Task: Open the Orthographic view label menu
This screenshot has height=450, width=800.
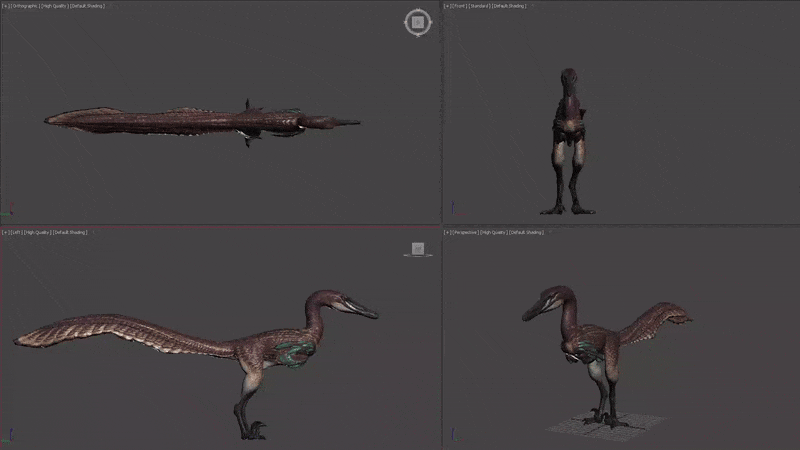Action: point(24,6)
